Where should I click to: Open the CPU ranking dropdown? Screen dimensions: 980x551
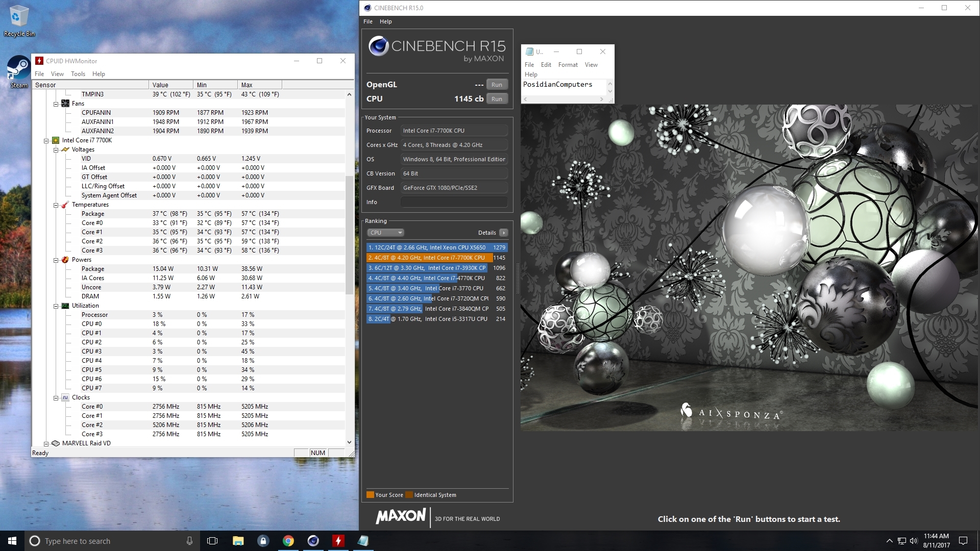point(385,233)
